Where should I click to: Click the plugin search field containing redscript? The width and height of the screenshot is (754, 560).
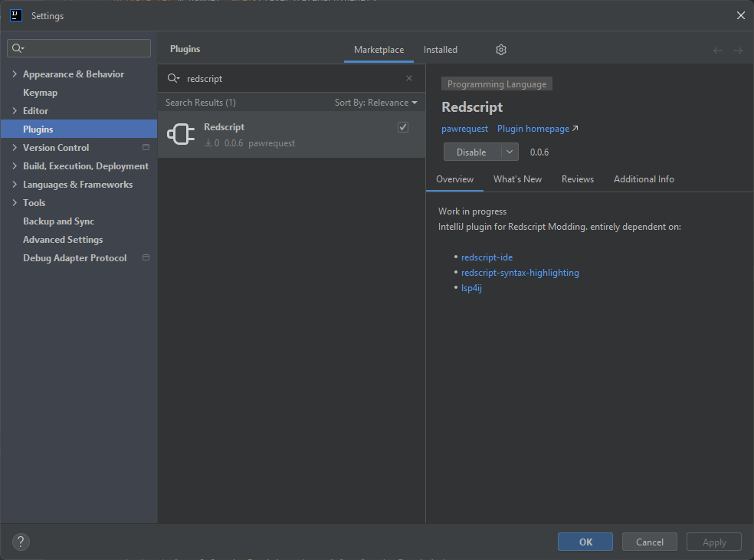(x=291, y=78)
